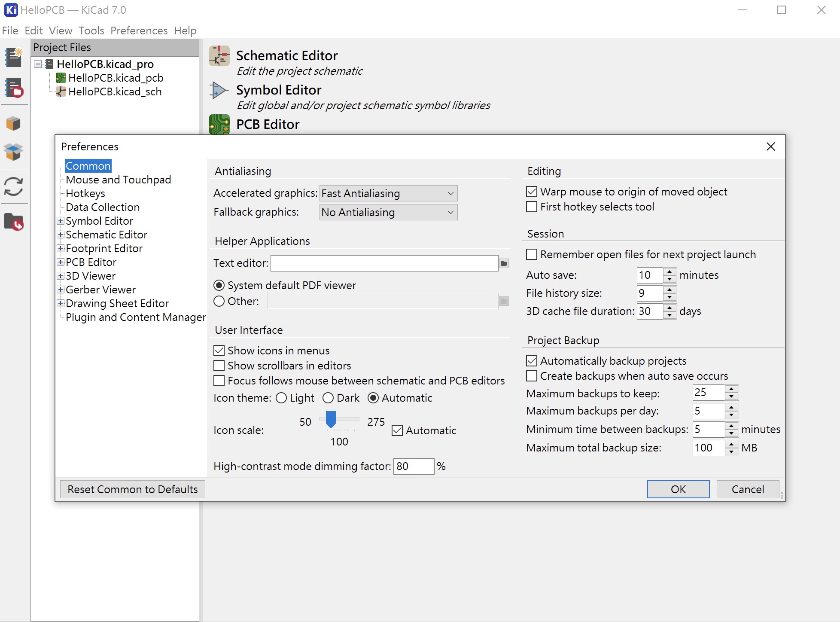Open the View menu
This screenshot has height=622, width=840.
[x=61, y=30]
